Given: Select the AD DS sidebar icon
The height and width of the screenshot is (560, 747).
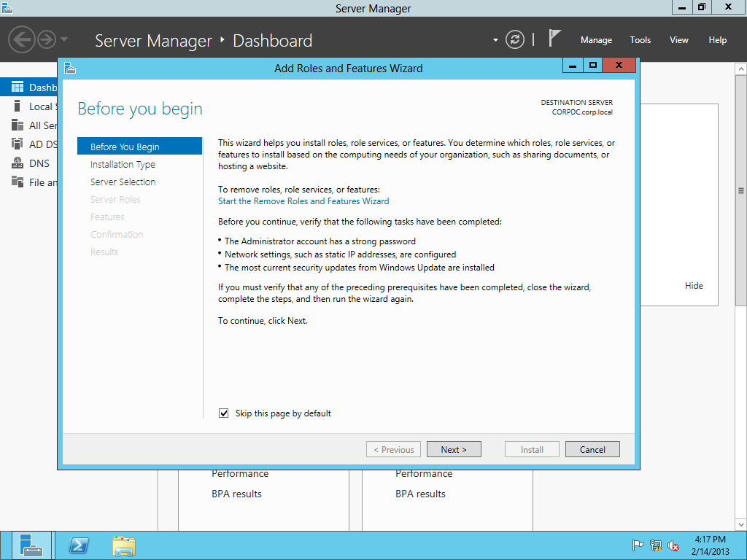Looking at the screenshot, I should coord(17,144).
